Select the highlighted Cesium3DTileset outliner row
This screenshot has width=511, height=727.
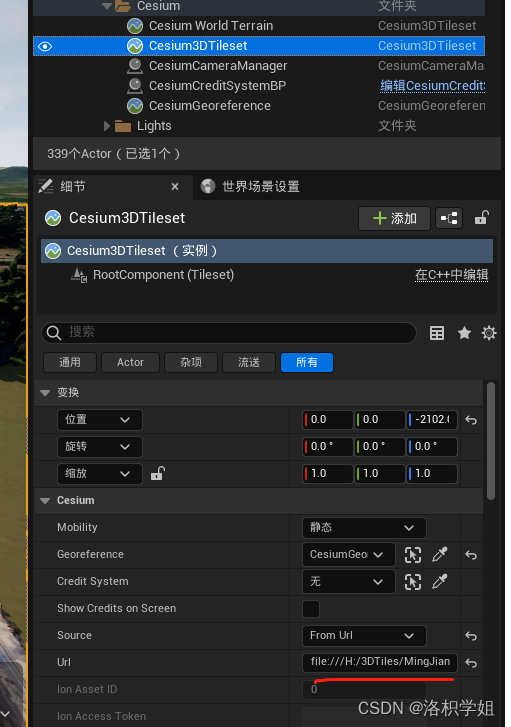(x=259, y=46)
